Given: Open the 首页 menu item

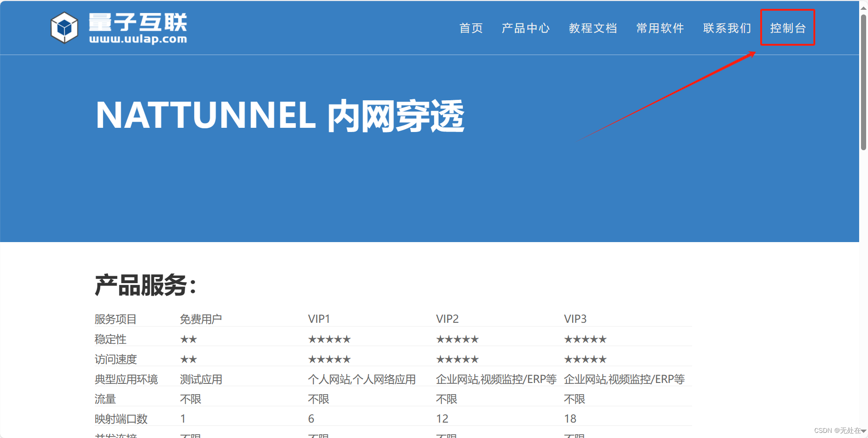Looking at the screenshot, I should coord(471,28).
